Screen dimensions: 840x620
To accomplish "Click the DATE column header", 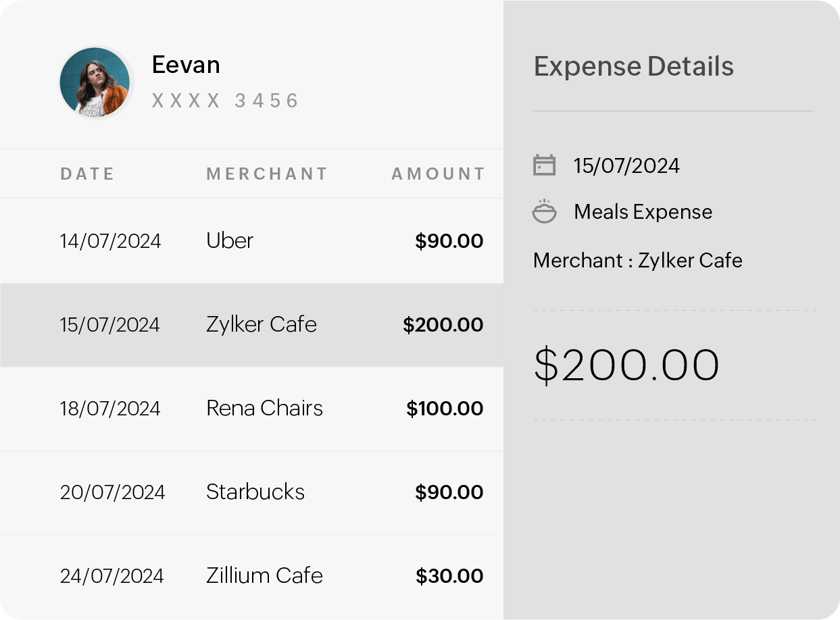I will pos(87,173).
